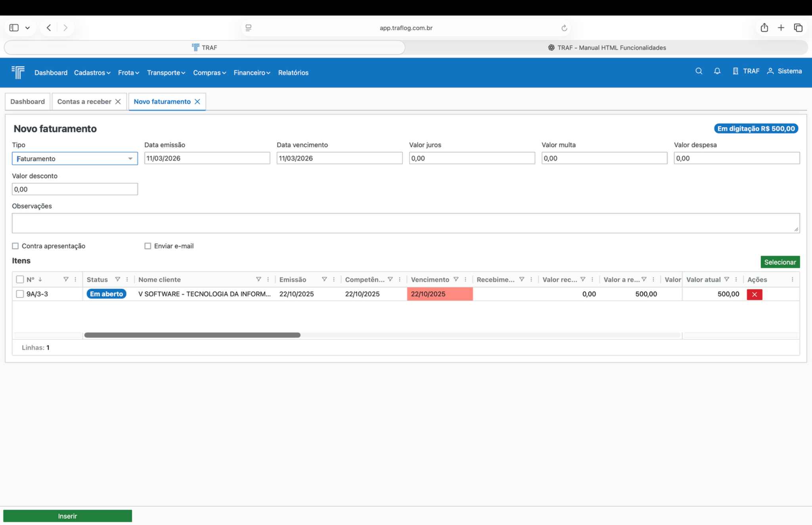Click browser reload page icon
Image resolution: width=812 pixels, height=525 pixels.
(564, 28)
